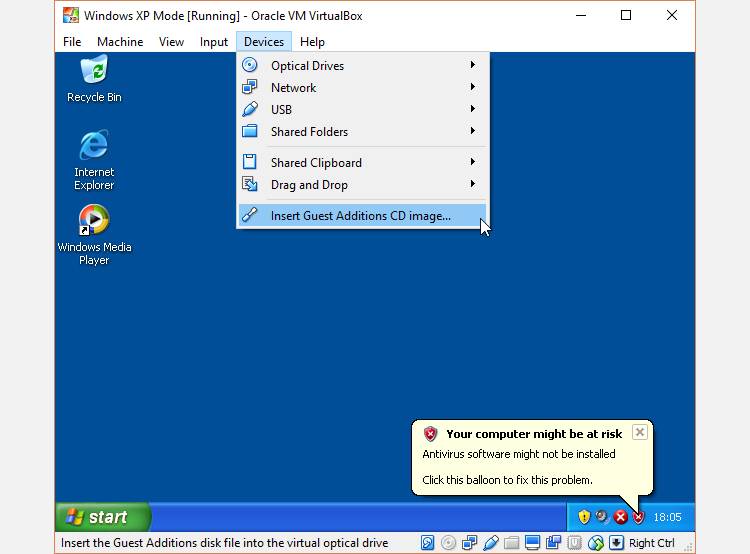
Task: Click the mouse integration globe status icon
Action: 596,543
